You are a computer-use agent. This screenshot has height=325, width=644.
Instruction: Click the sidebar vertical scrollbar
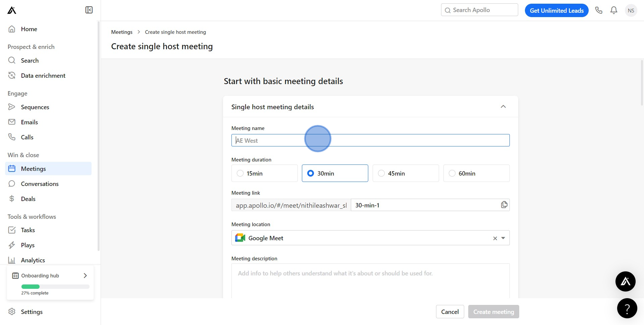[x=98, y=136]
